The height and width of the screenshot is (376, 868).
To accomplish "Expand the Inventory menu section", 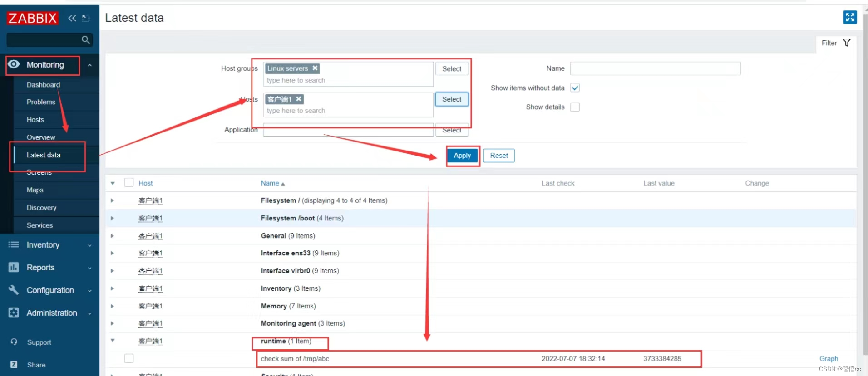I will 90,245.
